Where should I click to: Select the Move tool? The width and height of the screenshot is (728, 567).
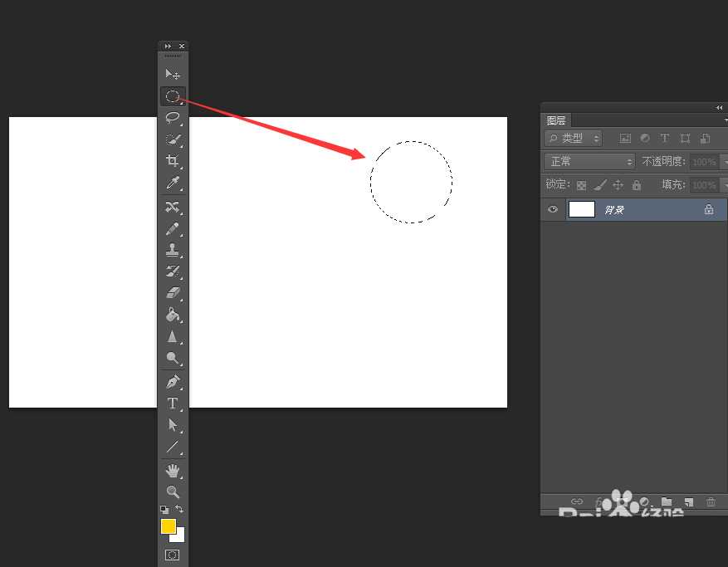[173, 74]
